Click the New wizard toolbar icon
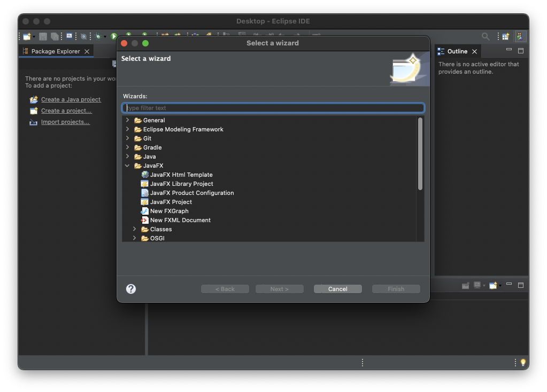The width and height of the screenshot is (547, 392). click(x=27, y=36)
